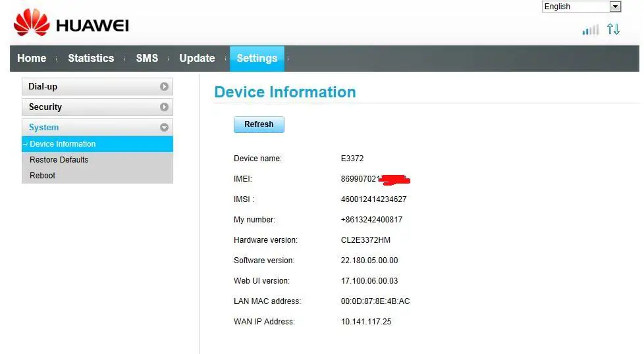Screen dimensions: 644x354
Task: Click the 'LAN MAC address:' label
Action: [x=267, y=301]
